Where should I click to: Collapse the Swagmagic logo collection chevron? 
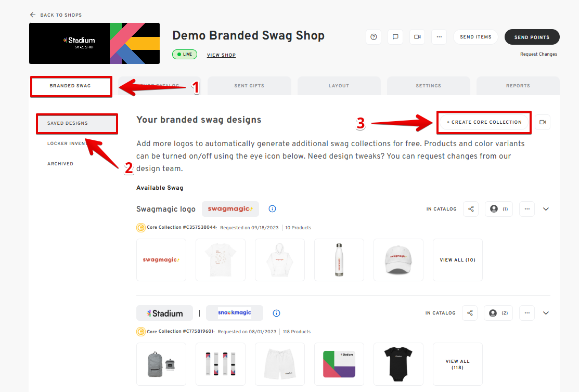[x=546, y=209]
